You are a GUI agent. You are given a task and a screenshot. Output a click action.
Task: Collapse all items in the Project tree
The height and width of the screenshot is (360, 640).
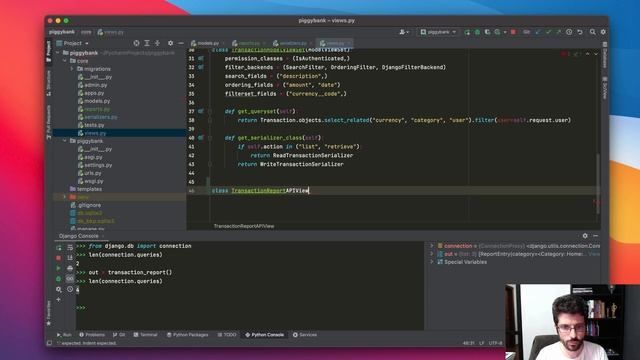click(x=157, y=43)
